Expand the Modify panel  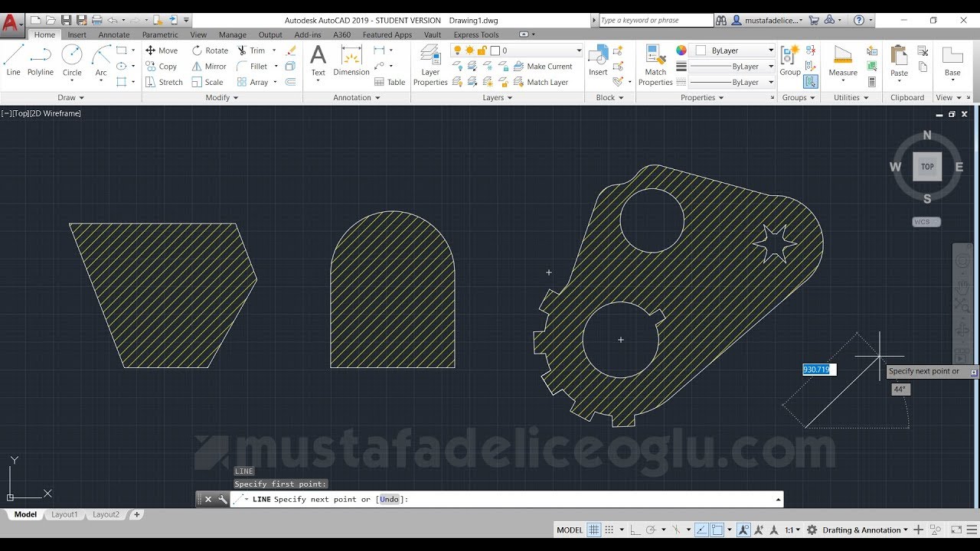222,98
